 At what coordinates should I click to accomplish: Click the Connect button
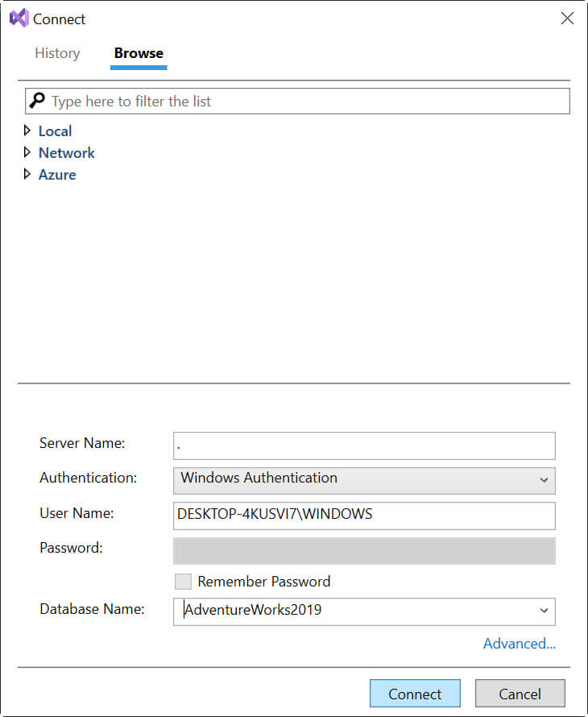click(x=415, y=694)
